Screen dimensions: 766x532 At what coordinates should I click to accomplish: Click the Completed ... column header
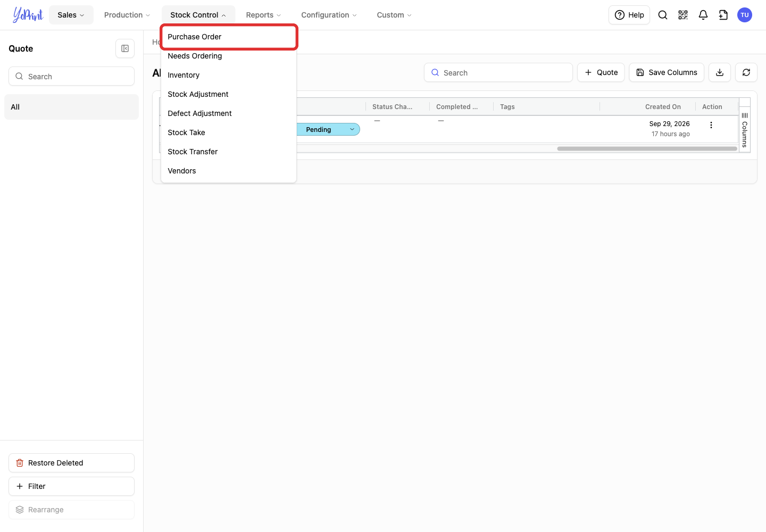(x=457, y=107)
